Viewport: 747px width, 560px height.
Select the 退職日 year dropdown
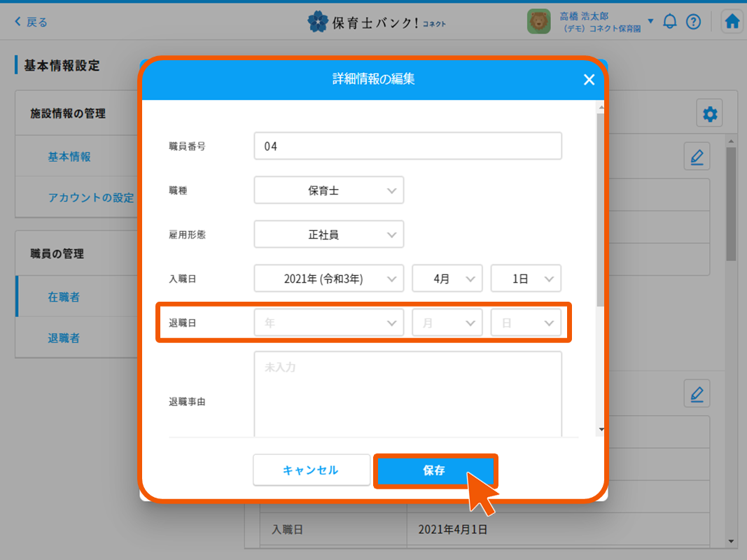click(x=328, y=323)
